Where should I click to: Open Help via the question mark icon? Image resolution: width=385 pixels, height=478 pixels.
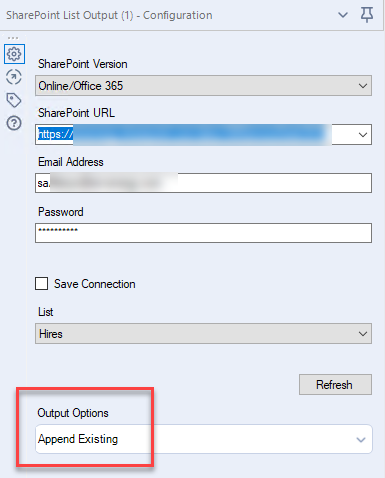point(14,123)
